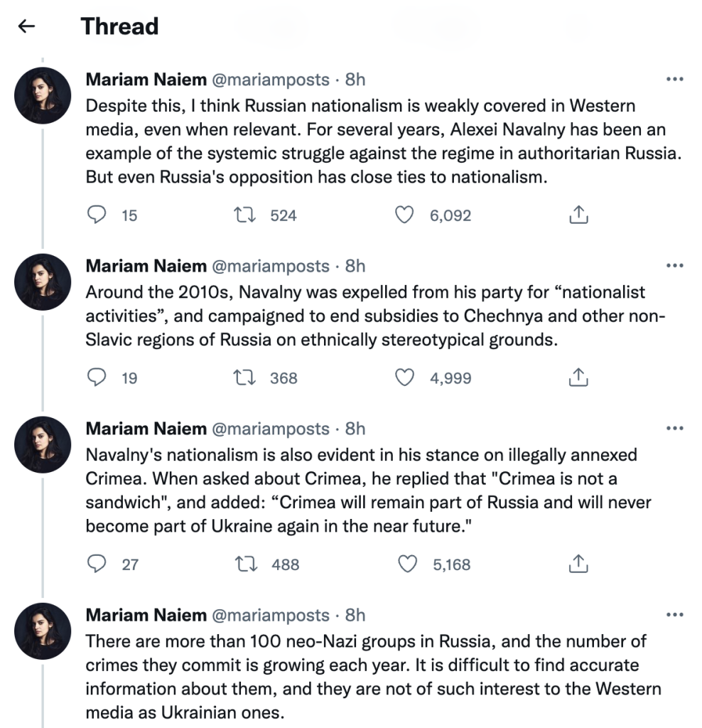Open @mariamposts handle on first tweet
This screenshot has width=702, height=728.
tap(271, 80)
